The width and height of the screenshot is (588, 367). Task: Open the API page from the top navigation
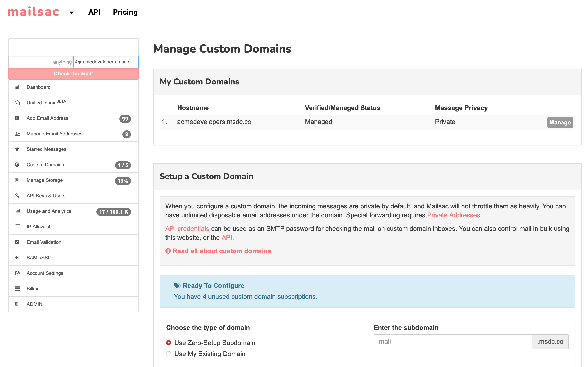coord(95,12)
